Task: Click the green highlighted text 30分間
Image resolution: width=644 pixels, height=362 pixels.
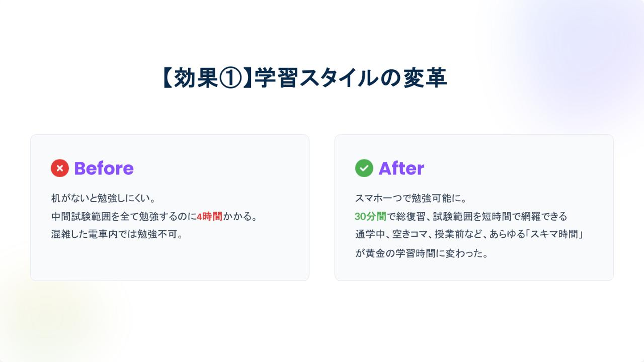Action: pyautogui.click(x=370, y=217)
